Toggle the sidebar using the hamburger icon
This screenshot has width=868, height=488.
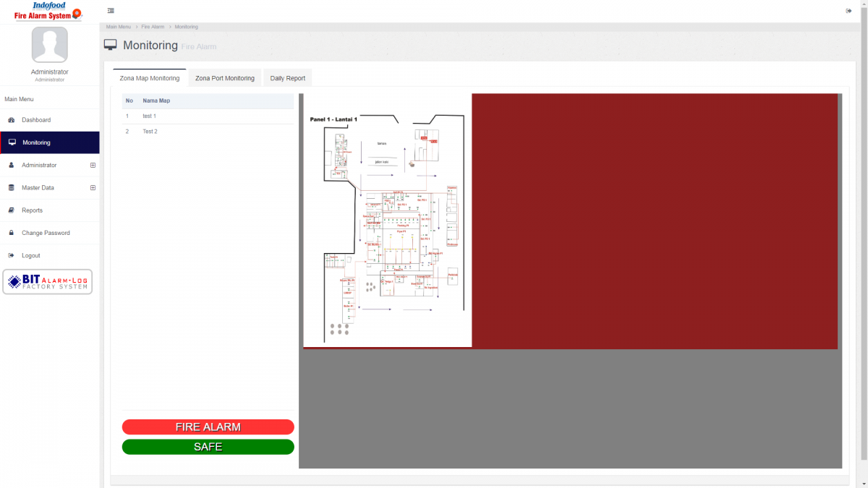[x=110, y=10]
